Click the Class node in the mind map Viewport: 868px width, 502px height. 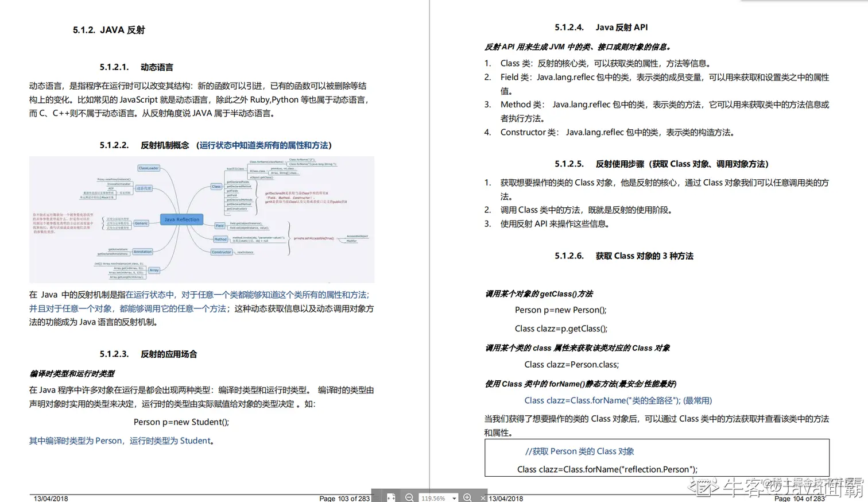point(216,187)
